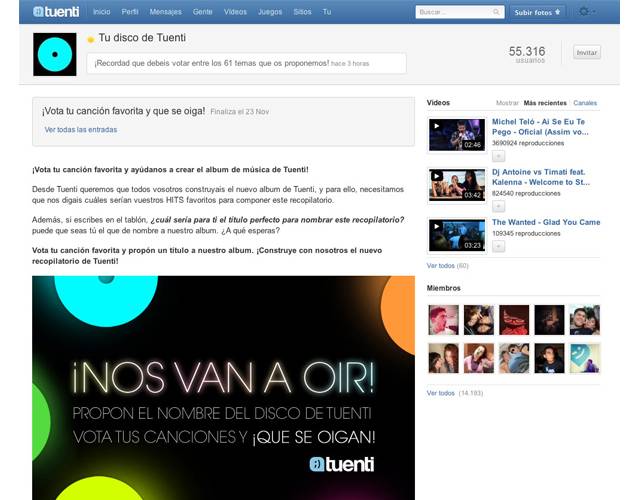
Task: Open The Wanted - Glad You Came link
Action: (546, 222)
